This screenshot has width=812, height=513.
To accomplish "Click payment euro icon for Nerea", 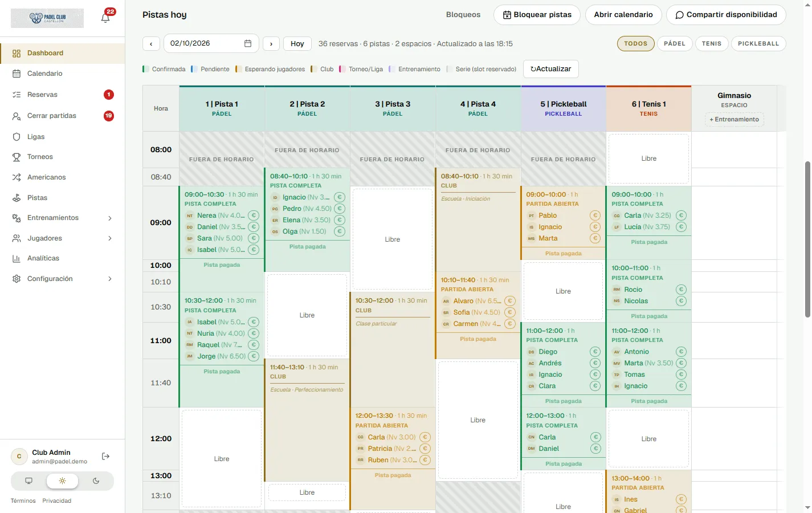I will 254,215.
